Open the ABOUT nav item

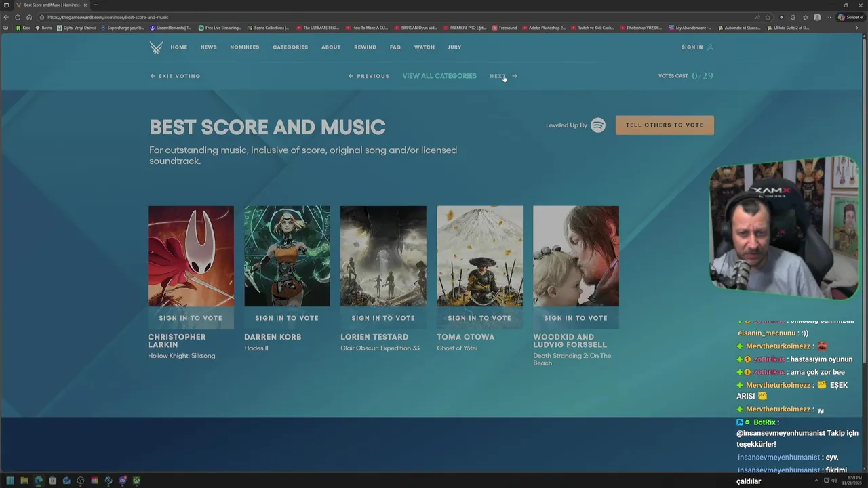click(331, 47)
